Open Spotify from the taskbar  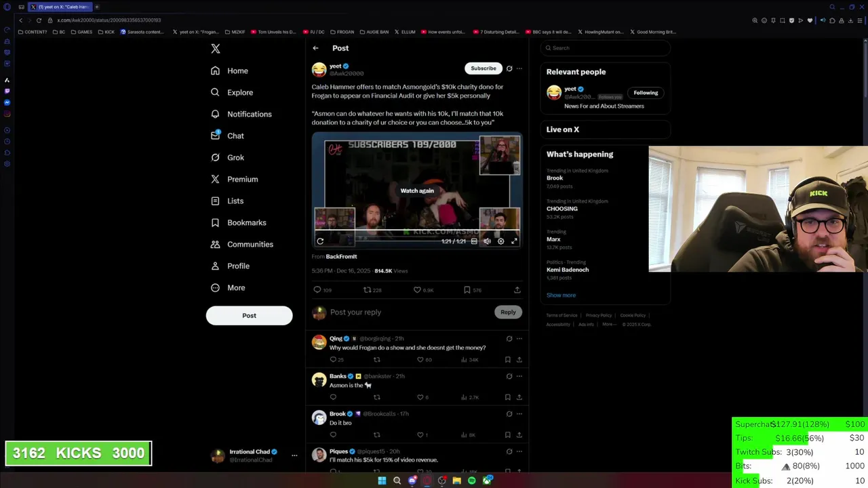[472, 481]
